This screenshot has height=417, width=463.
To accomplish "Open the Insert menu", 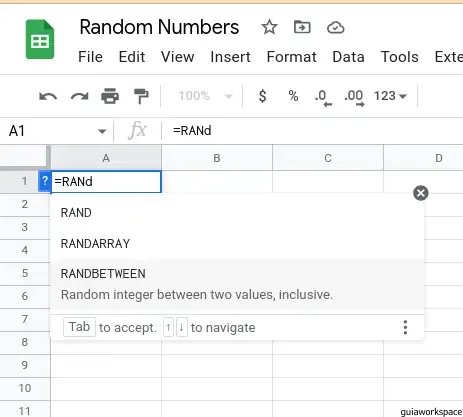I will 230,57.
